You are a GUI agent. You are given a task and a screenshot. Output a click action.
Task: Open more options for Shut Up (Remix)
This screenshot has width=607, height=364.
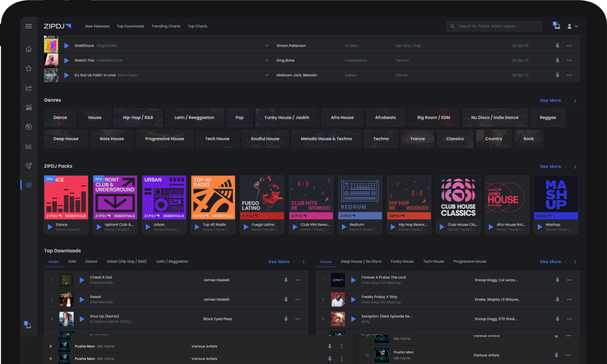pyautogui.click(x=298, y=319)
